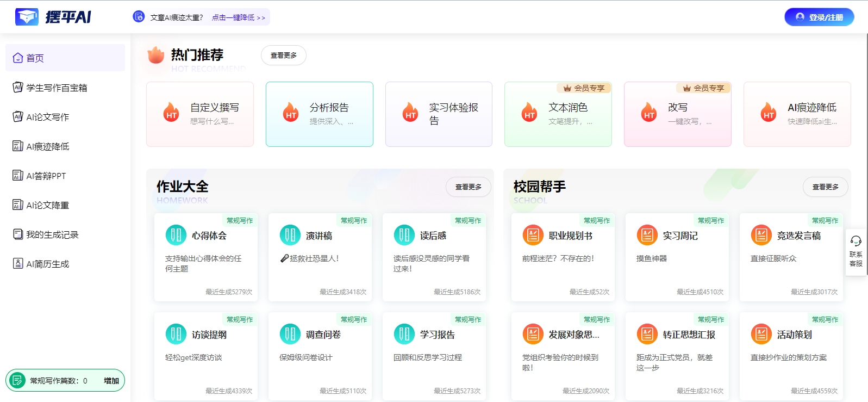Viewport: 868px width, 402px height.
Task: Click the flame icon on AI痕迹降低 card
Action: click(x=769, y=112)
